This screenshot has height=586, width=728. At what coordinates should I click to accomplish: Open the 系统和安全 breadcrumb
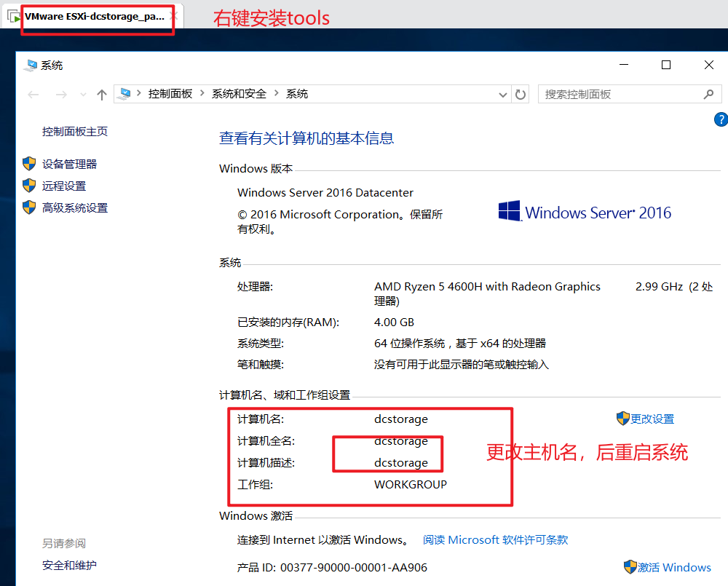(x=239, y=94)
